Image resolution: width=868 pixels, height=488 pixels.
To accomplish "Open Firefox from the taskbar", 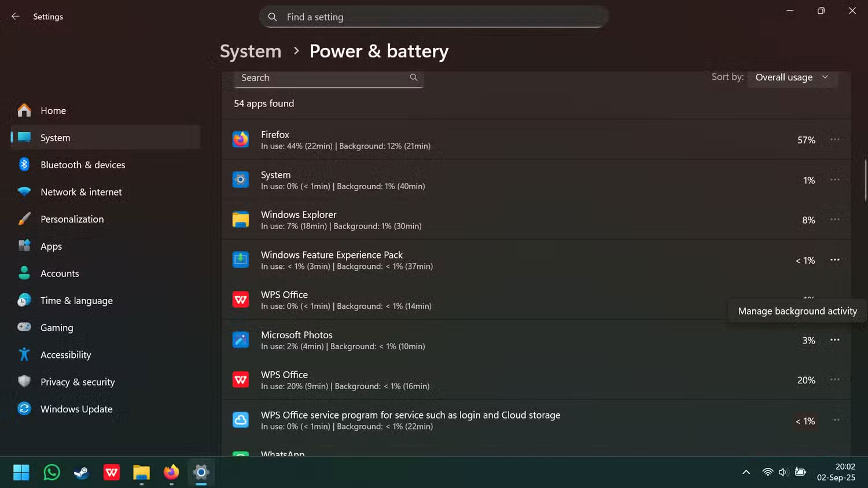I will [x=171, y=472].
